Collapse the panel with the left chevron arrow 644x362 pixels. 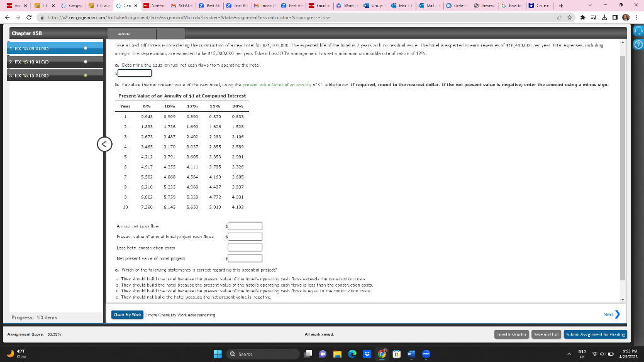pyautogui.click(x=104, y=144)
